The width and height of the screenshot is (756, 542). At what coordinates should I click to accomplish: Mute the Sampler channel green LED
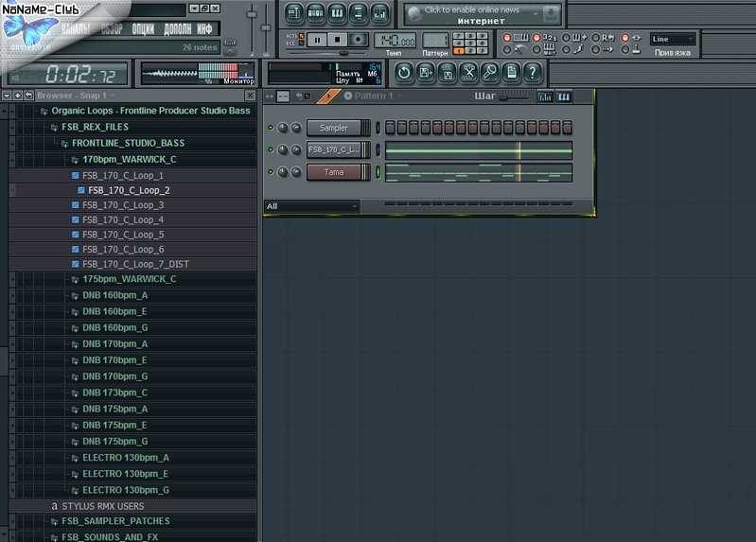pyautogui.click(x=272, y=128)
